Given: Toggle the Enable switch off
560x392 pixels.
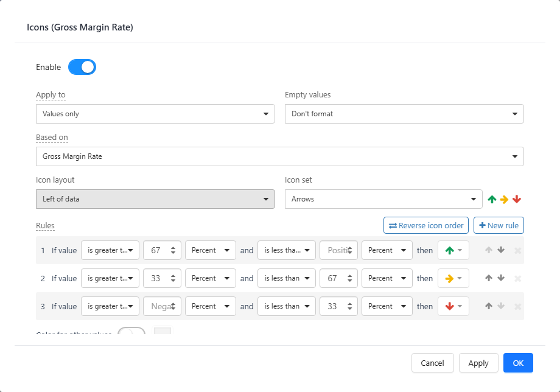Looking at the screenshot, I should (x=82, y=67).
